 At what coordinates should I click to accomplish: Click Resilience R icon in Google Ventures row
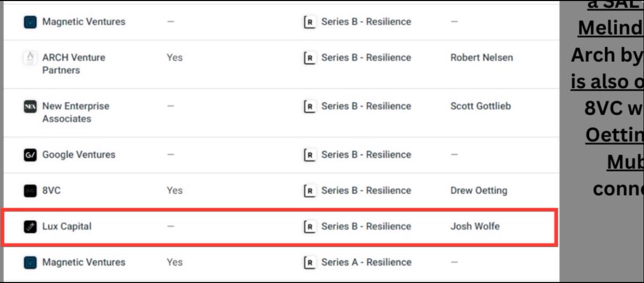click(x=309, y=155)
